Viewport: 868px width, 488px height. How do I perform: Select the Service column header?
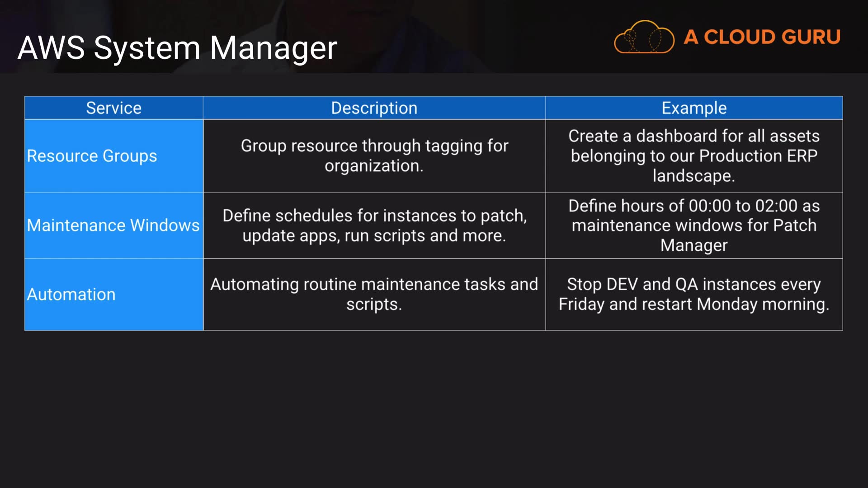tap(113, 108)
